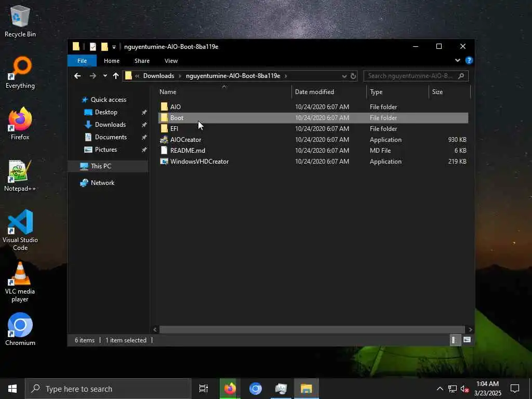The height and width of the screenshot is (399, 532).
Task: Select the AIOCreator application icon
Action: coord(164,139)
